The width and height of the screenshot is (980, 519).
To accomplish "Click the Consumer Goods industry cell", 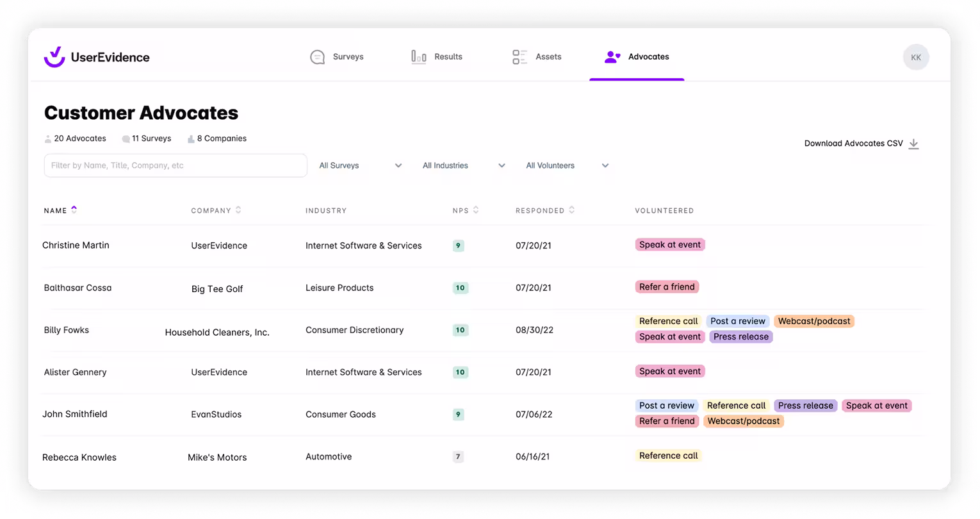I will pos(341,415).
